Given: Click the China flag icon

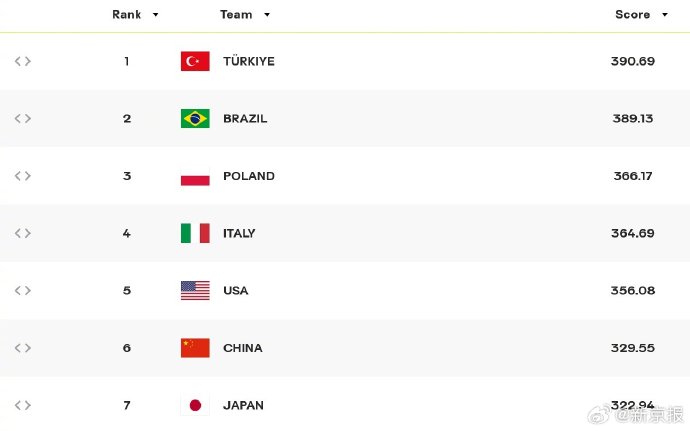Looking at the screenshot, I should click(195, 348).
